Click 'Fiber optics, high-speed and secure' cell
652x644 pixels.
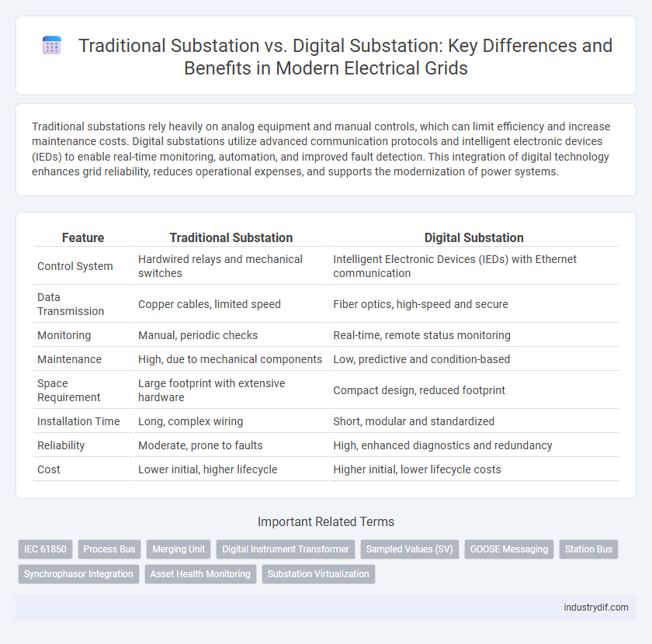click(x=473, y=304)
